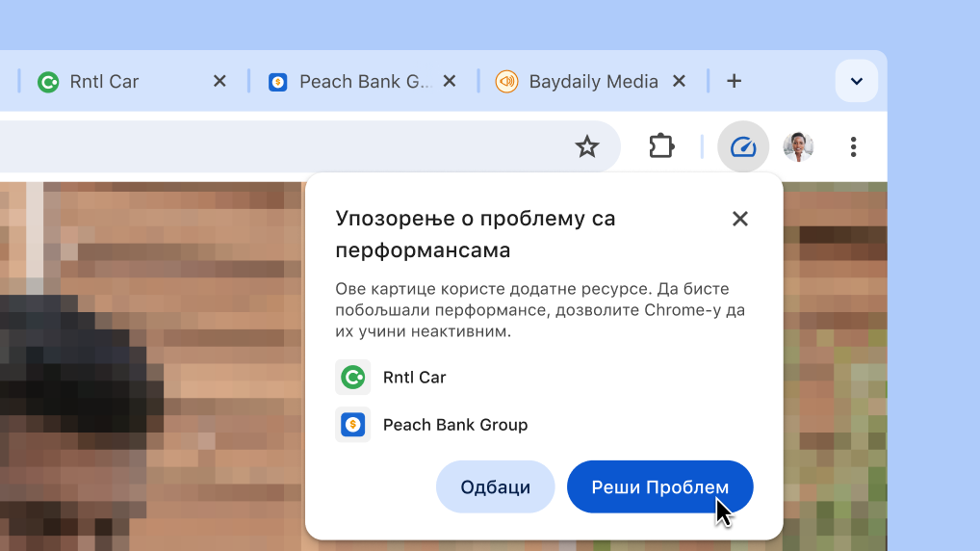980x551 pixels.
Task: Click the Peach Bank tab favicon
Action: click(x=278, y=82)
